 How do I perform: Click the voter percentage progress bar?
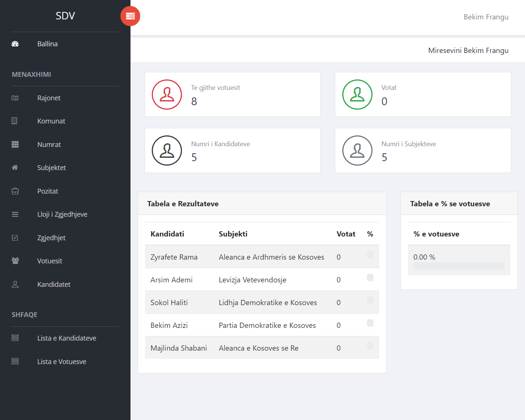click(x=459, y=266)
